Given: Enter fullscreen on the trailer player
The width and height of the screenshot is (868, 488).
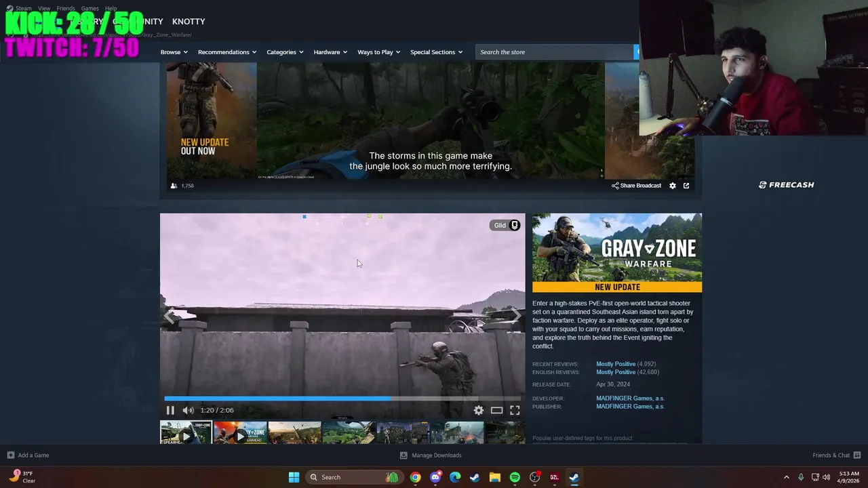Looking at the screenshot, I should (x=515, y=410).
